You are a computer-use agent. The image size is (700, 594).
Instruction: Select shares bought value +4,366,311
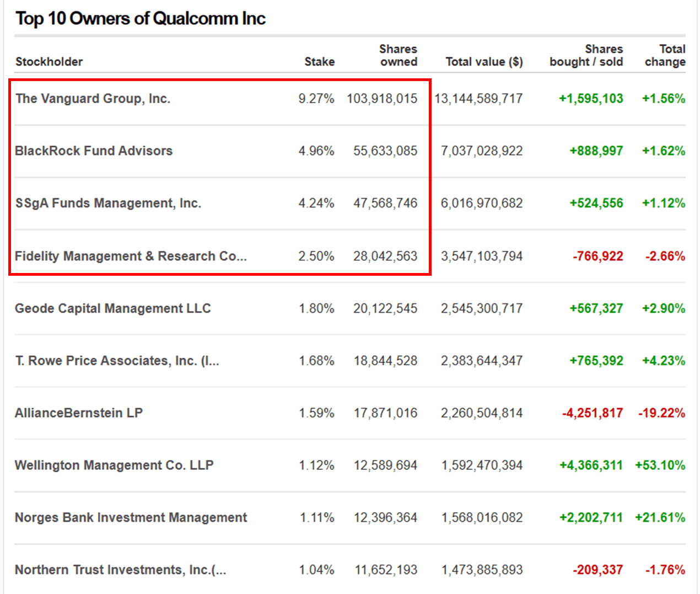[591, 465]
